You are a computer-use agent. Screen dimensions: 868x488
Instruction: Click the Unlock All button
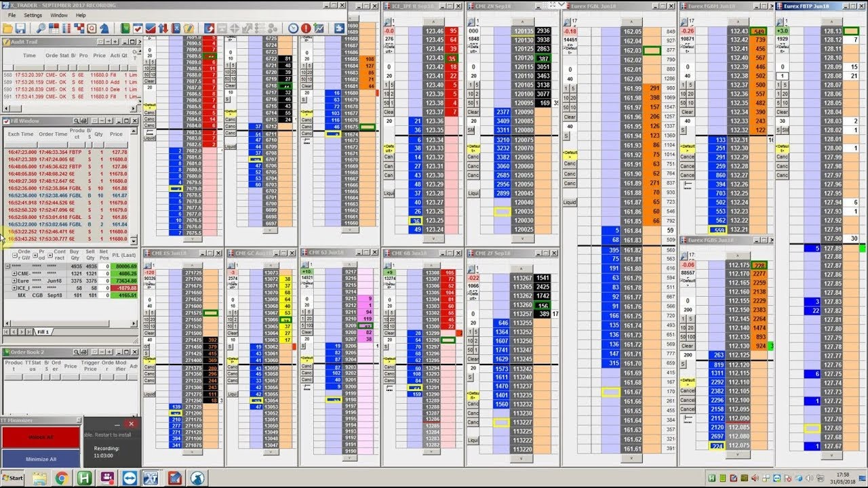pos(41,437)
